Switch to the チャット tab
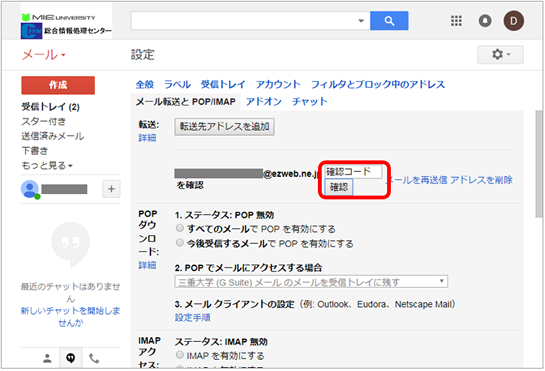The image size is (545, 371). pos(310,102)
